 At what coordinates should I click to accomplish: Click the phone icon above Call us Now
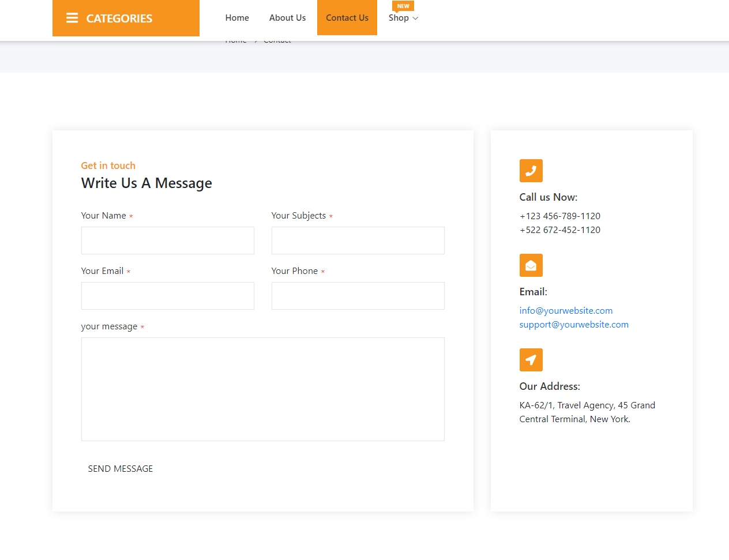[x=531, y=171]
